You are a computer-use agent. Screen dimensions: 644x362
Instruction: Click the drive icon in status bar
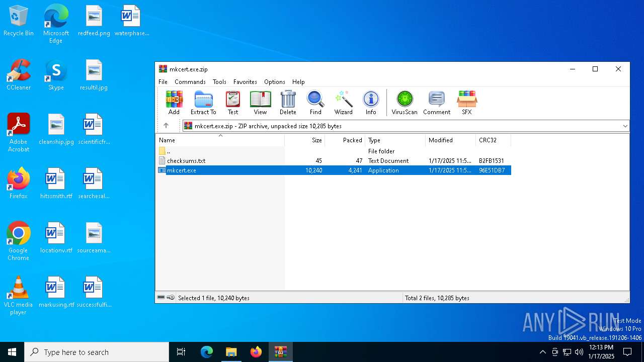click(161, 298)
